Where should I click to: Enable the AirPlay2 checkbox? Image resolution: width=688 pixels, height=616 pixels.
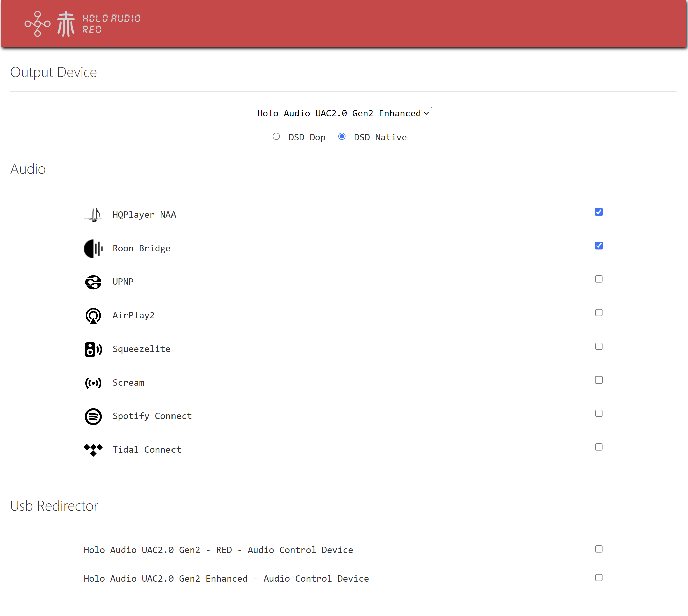pyautogui.click(x=598, y=313)
